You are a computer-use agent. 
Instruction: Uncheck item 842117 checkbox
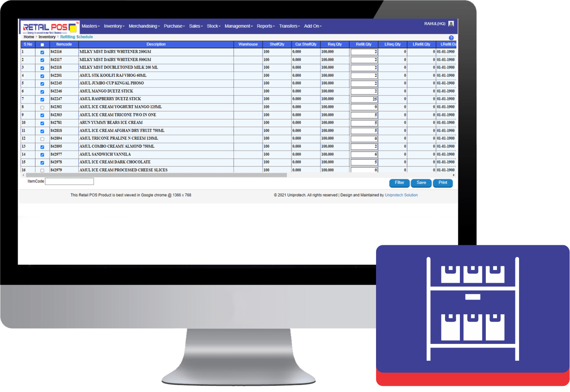[42, 60]
